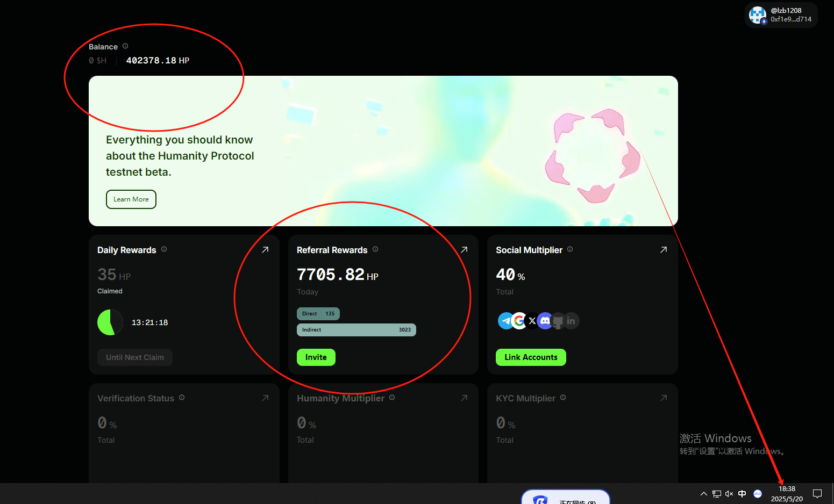The height and width of the screenshot is (504, 834).
Task: Open the Windows notification center
Action: coord(817,494)
